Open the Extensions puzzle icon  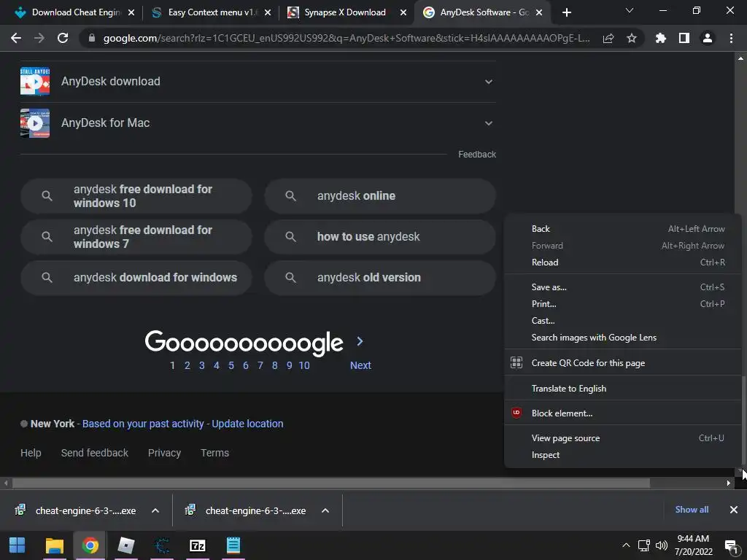point(661,38)
